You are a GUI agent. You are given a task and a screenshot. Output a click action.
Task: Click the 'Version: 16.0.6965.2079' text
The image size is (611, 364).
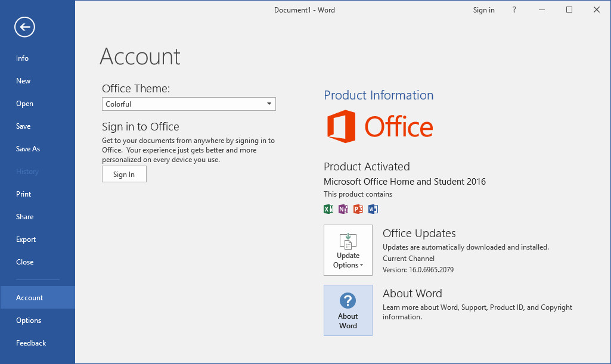tap(418, 269)
